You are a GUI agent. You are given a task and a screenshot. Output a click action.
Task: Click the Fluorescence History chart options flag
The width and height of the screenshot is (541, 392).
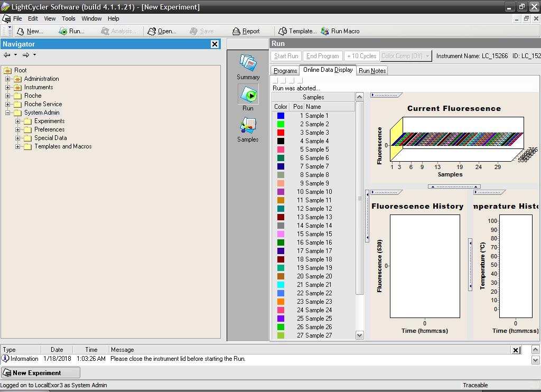pyautogui.click(x=386, y=192)
